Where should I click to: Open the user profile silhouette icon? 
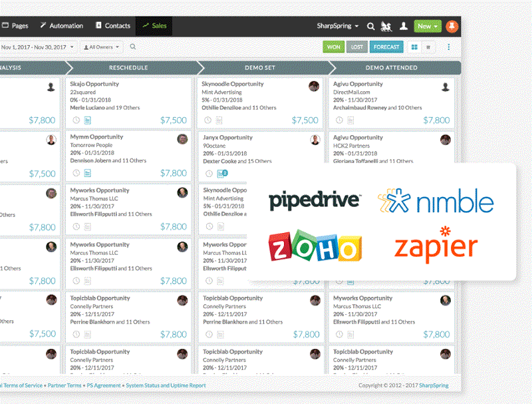tap(403, 26)
